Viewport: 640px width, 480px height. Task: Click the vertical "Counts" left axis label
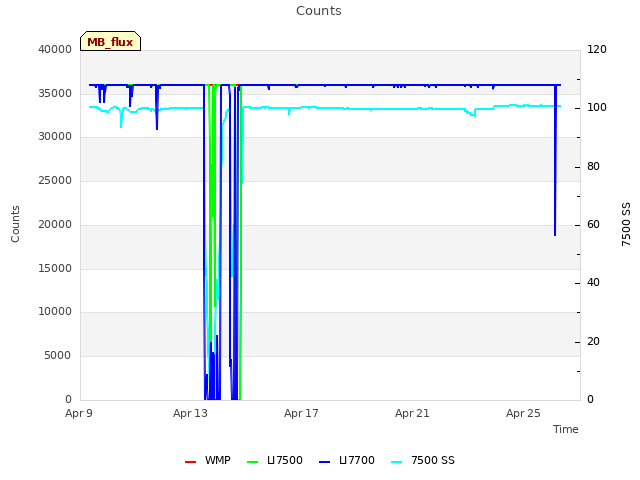pyautogui.click(x=15, y=224)
